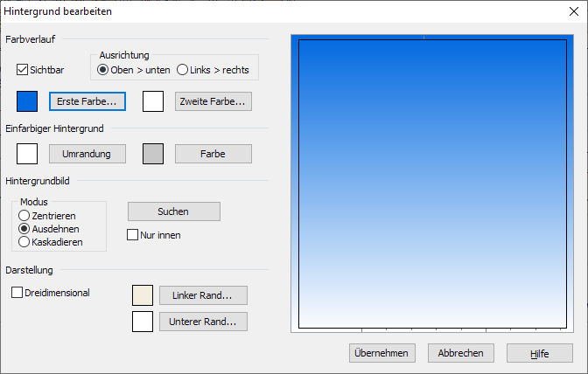Enable the Nur innen checkbox
This screenshot has height=374, width=588.
click(133, 235)
